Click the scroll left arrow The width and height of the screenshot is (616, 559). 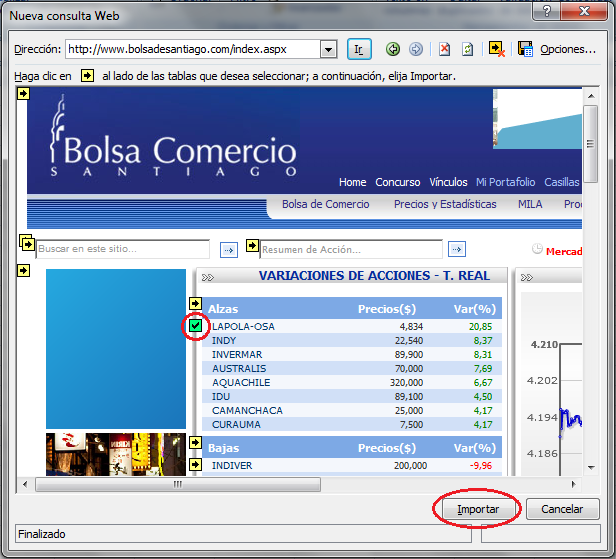26,484
